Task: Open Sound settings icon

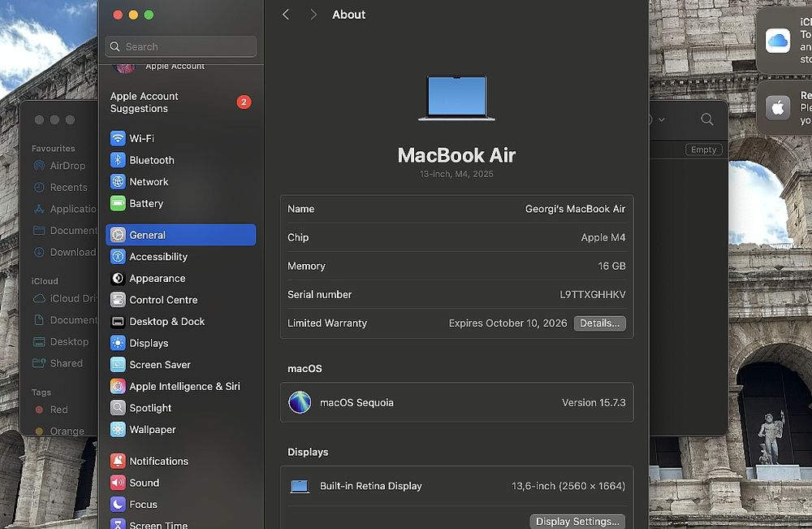Action: (x=118, y=483)
